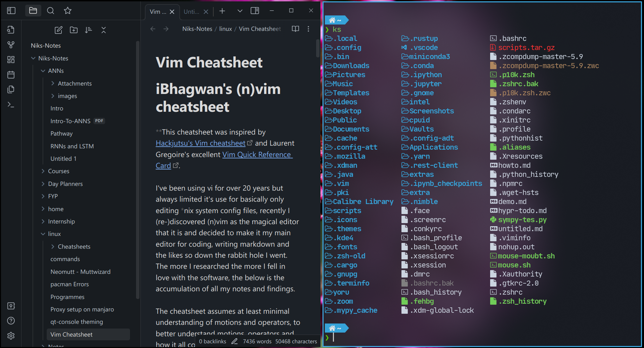The height and width of the screenshot is (348, 644).
Task: Open the settings gear at bottom left
Action: coord(11,336)
